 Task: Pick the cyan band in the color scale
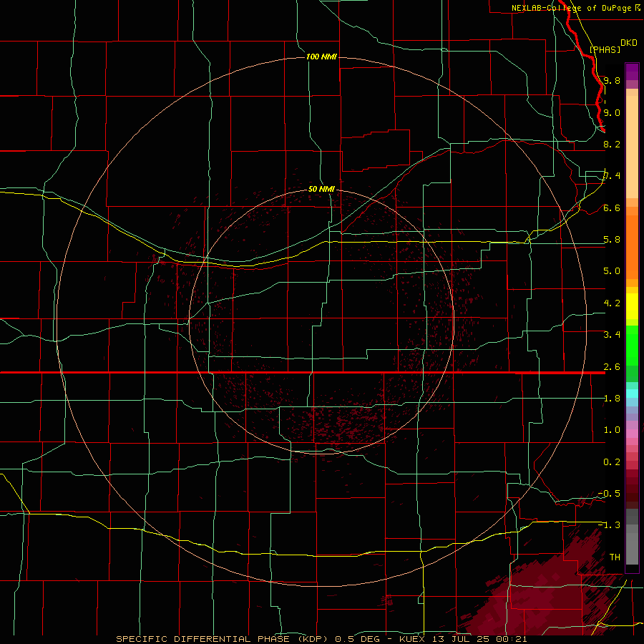[632, 393]
